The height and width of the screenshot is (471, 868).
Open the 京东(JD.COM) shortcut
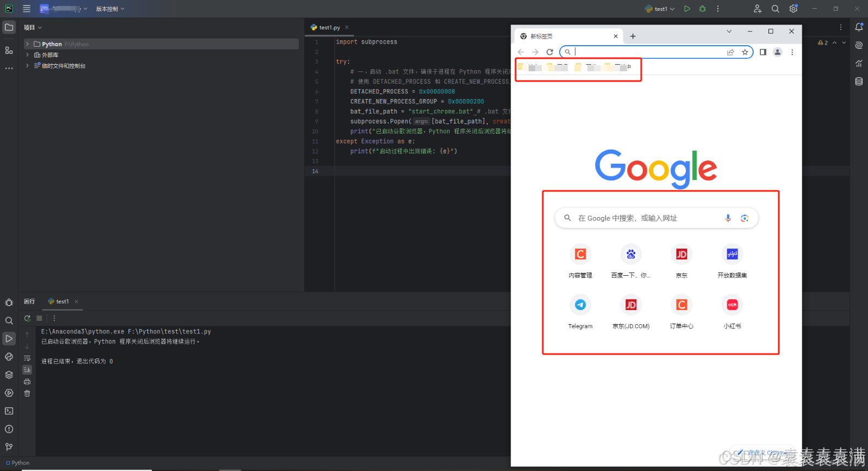tap(631, 312)
